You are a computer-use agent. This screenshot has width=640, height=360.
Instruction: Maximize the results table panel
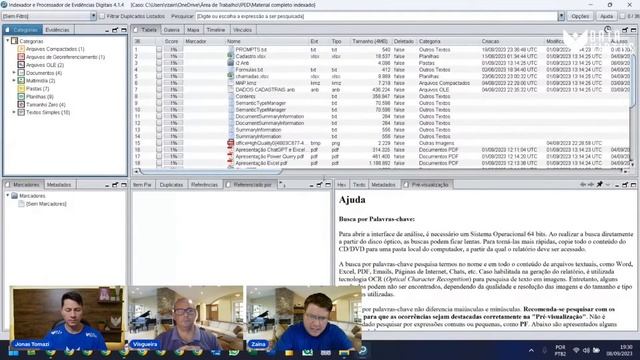click(633, 30)
